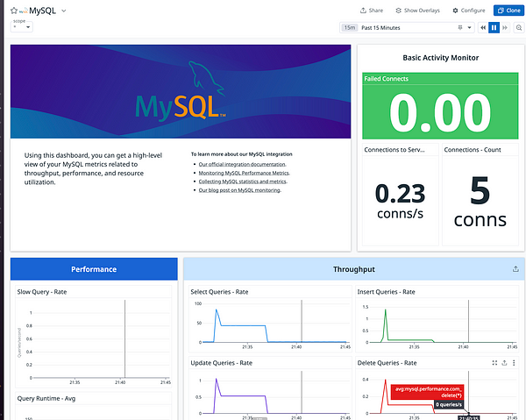
Task: Click the zoom out magnifier icon
Action: (518, 28)
